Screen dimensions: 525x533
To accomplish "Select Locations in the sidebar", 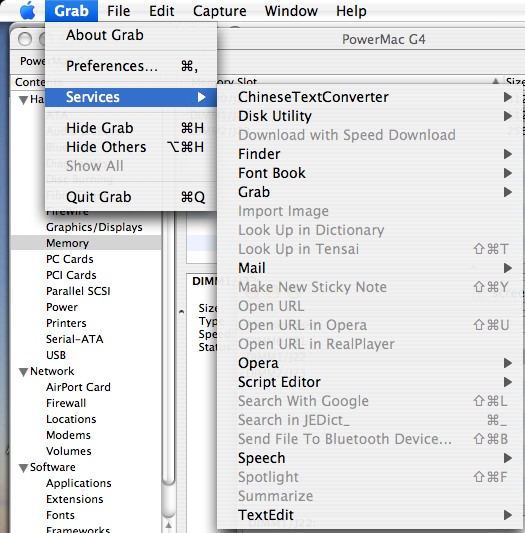I will pos(71,419).
